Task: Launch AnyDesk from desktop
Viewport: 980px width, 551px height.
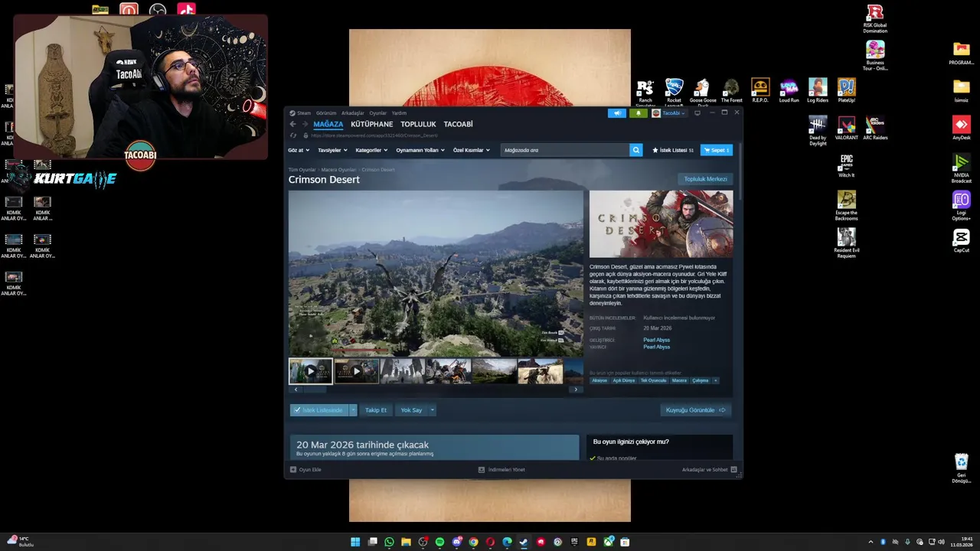Action: pos(962,128)
